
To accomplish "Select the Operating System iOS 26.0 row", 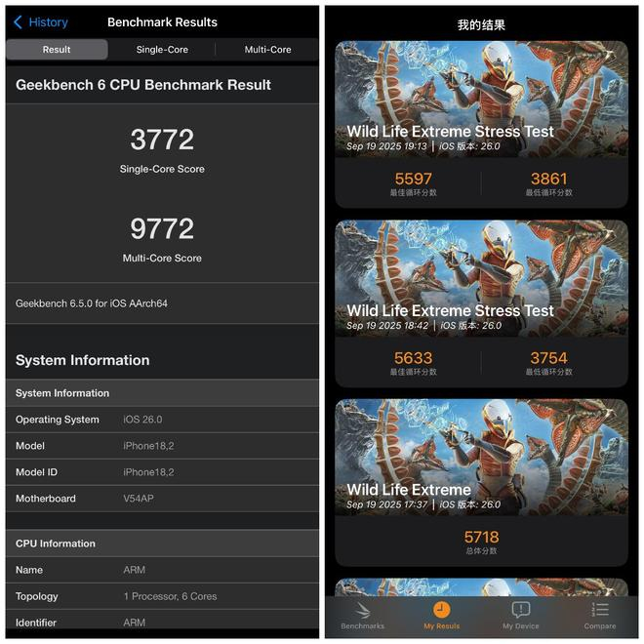I will (x=162, y=420).
